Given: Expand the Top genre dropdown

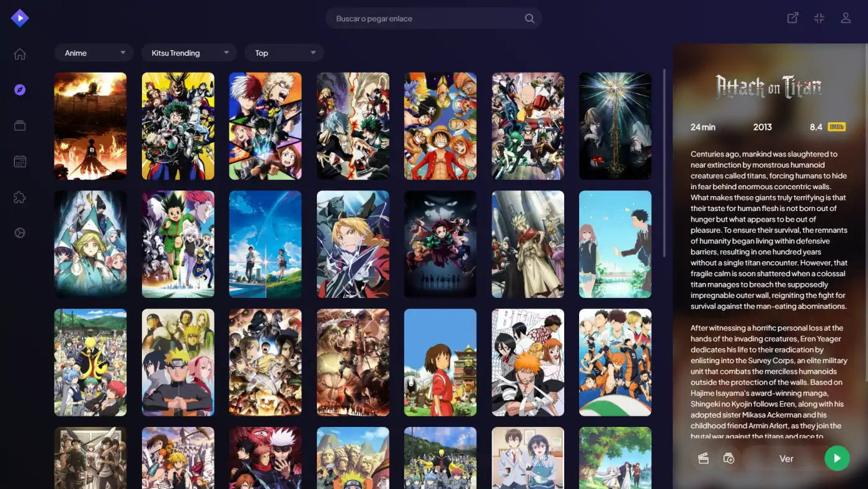Looking at the screenshot, I should [x=285, y=53].
